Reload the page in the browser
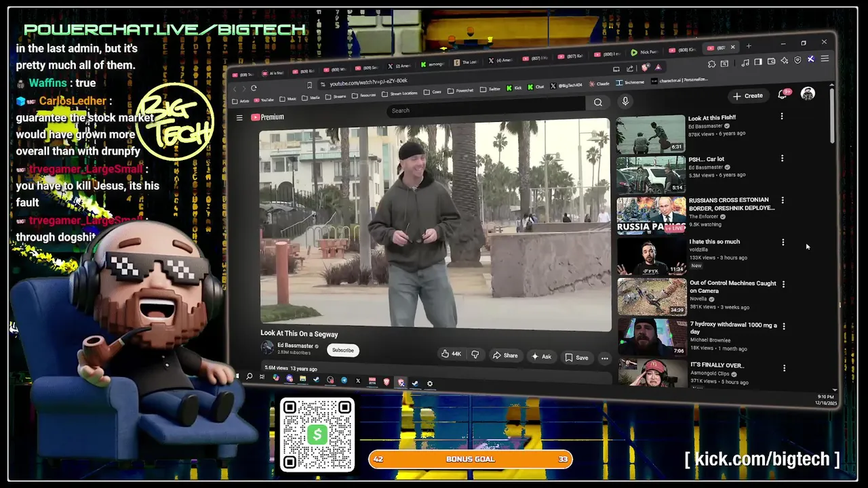 pos(254,88)
